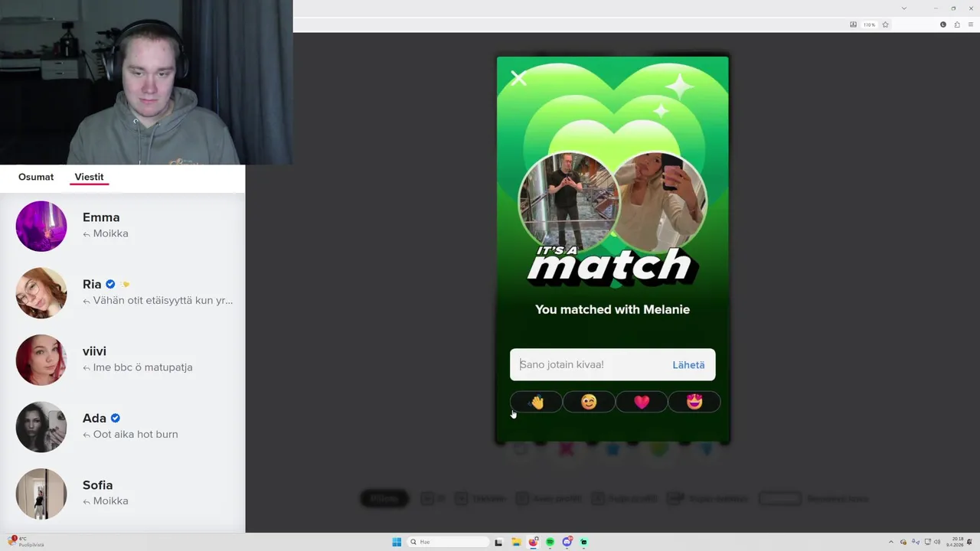Click the taskbar Hae search box
This screenshot has height=551, width=980.
tap(449, 542)
